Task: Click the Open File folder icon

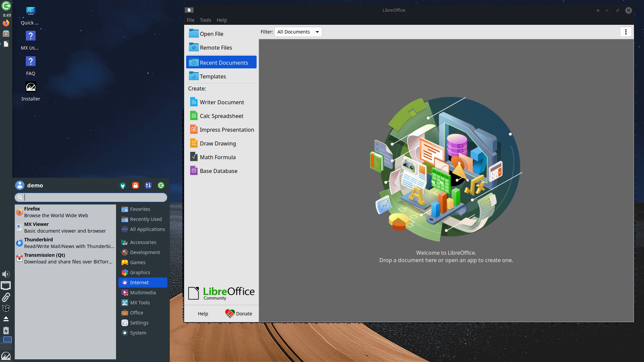Action: click(x=194, y=34)
